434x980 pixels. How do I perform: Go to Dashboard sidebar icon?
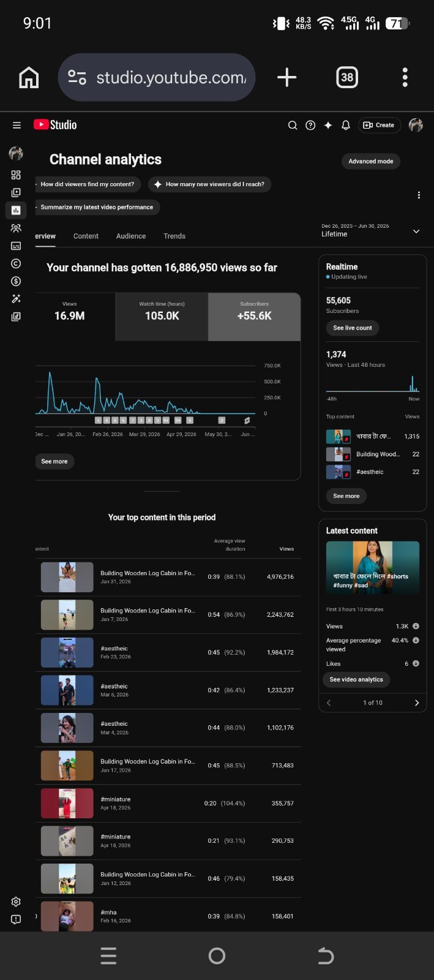(16, 175)
